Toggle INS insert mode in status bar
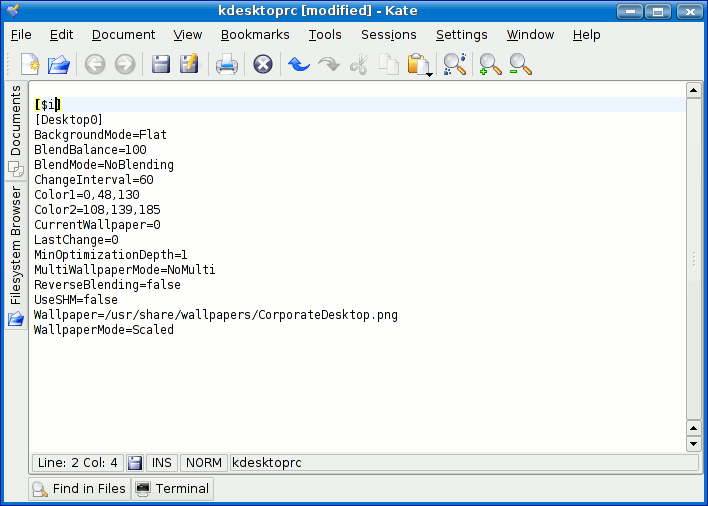The height and width of the screenshot is (506, 708). [162, 463]
